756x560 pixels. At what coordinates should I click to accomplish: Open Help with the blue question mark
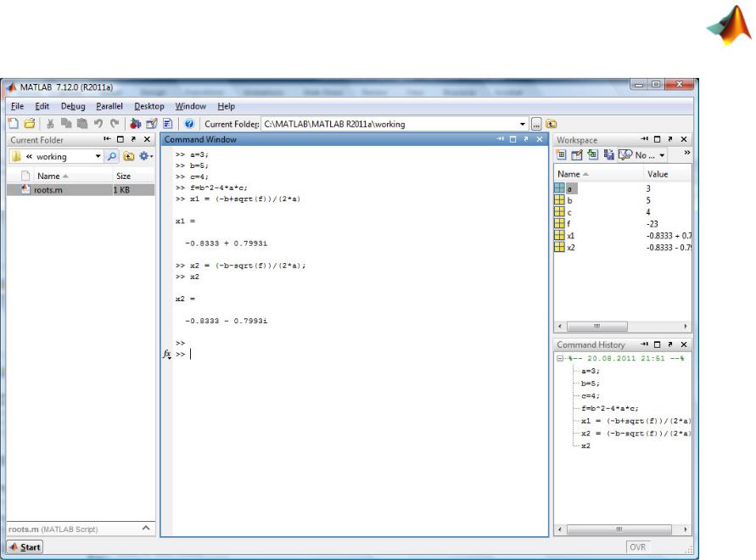(189, 124)
